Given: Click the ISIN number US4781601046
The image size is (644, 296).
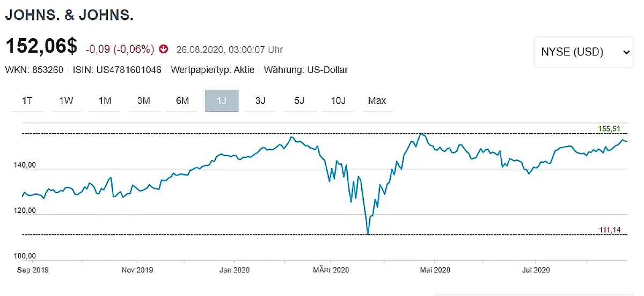Looking at the screenshot, I should [129, 70].
